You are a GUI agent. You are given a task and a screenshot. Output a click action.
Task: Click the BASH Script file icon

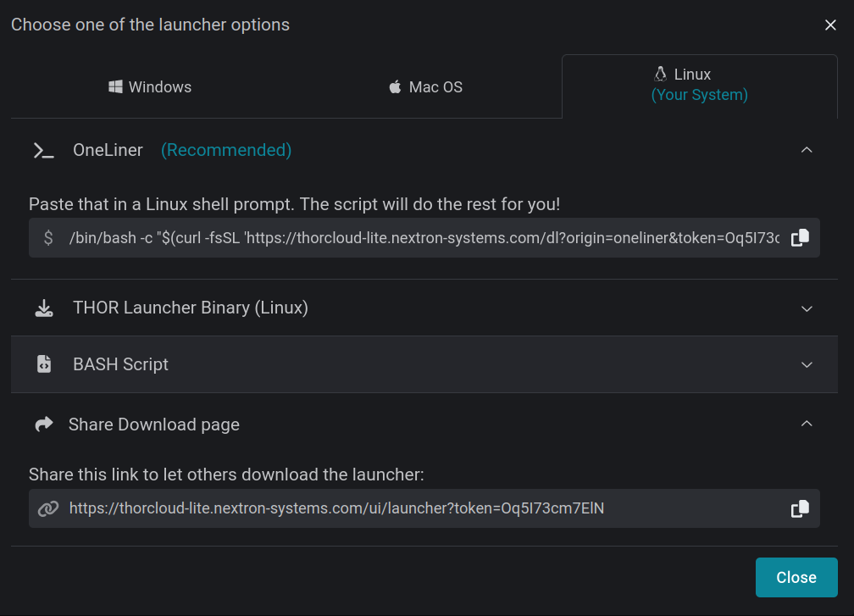pos(43,364)
